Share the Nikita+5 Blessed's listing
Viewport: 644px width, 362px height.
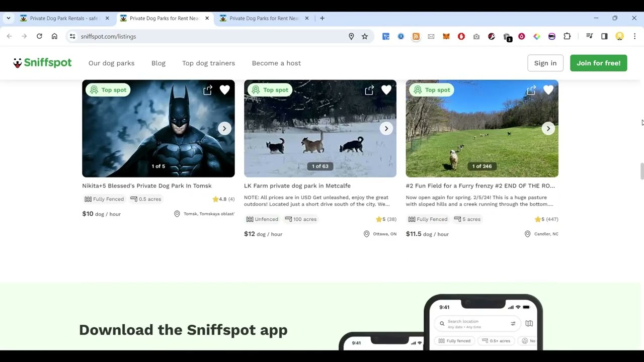click(x=208, y=90)
